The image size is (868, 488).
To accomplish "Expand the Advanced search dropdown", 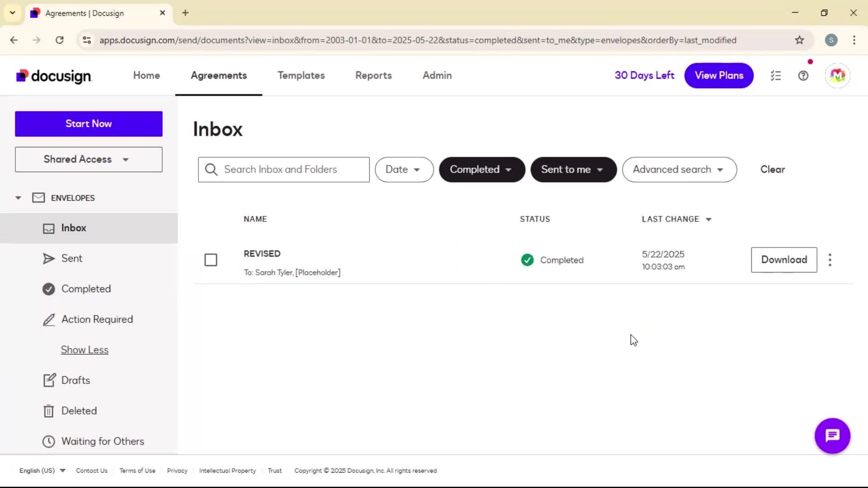I will point(679,169).
